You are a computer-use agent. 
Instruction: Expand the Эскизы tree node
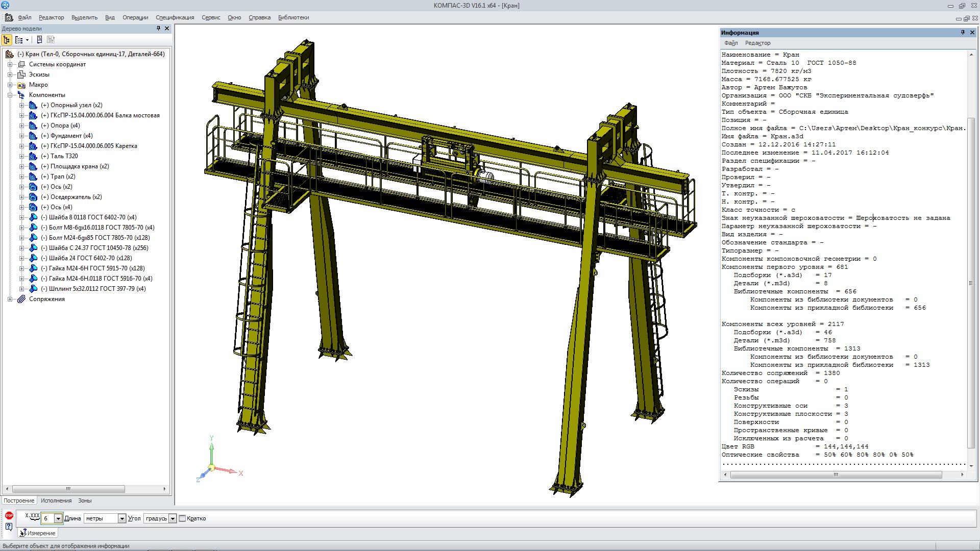pos(10,74)
